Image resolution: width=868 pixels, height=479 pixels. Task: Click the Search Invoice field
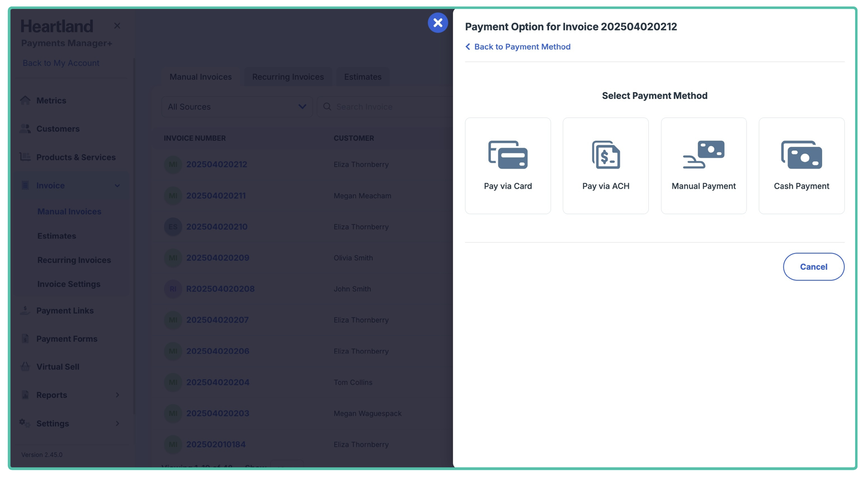(x=389, y=107)
